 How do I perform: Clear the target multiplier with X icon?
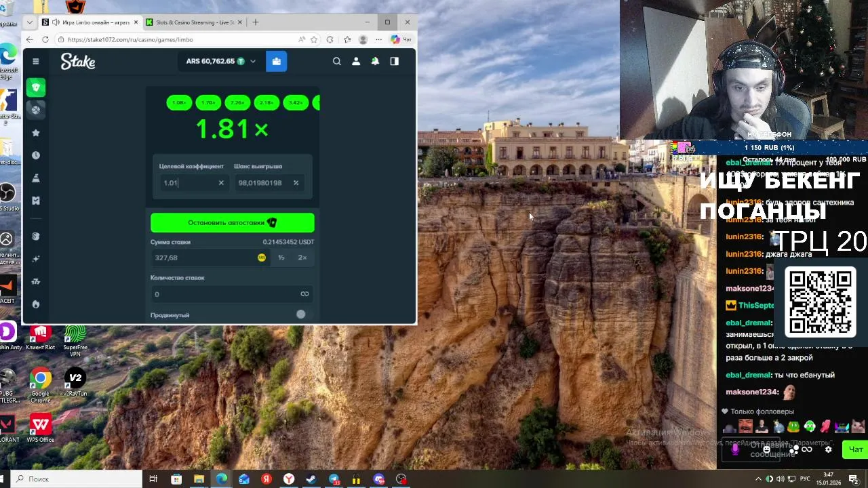221,183
